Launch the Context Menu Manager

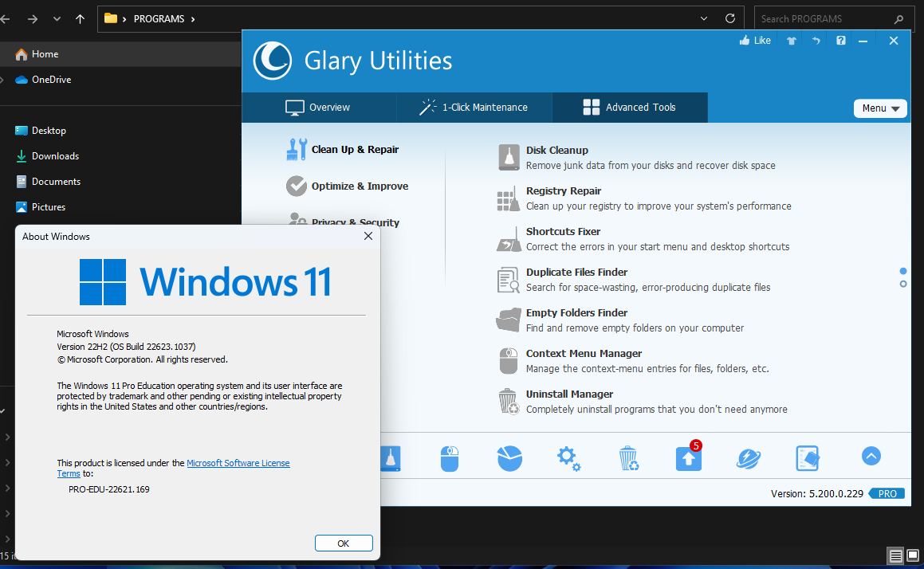[633, 360]
